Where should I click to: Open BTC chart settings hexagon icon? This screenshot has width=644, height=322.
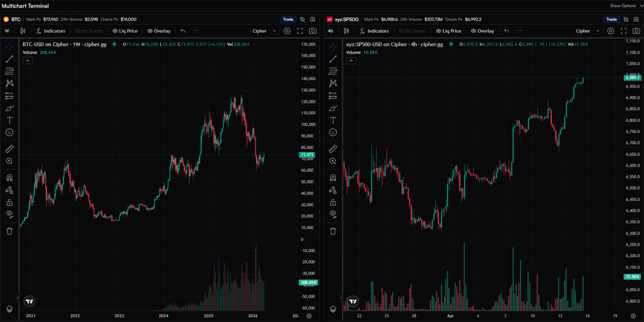(287, 31)
